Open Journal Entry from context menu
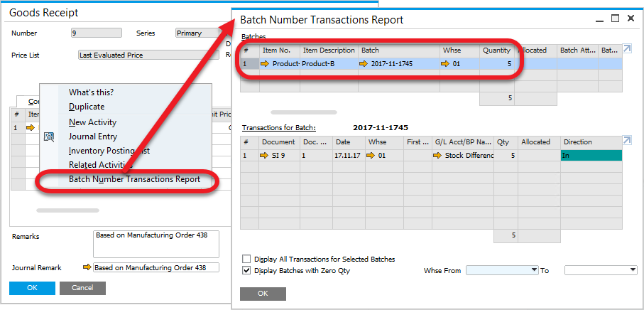The height and width of the screenshot is (310, 644). coord(93,137)
